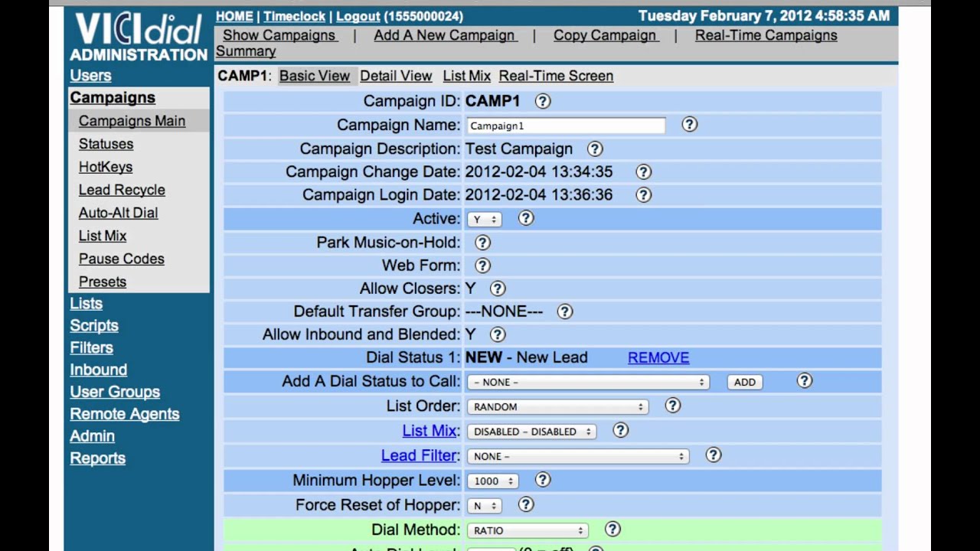Image resolution: width=980 pixels, height=551 pixels.
Task: Go to Users section in sidebar
Action: click(x=90, y=75)
